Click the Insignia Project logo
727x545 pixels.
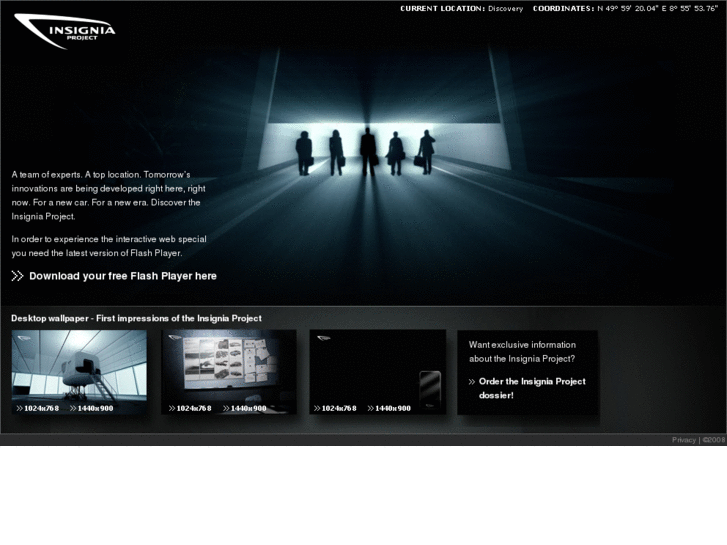pos(65,31)
